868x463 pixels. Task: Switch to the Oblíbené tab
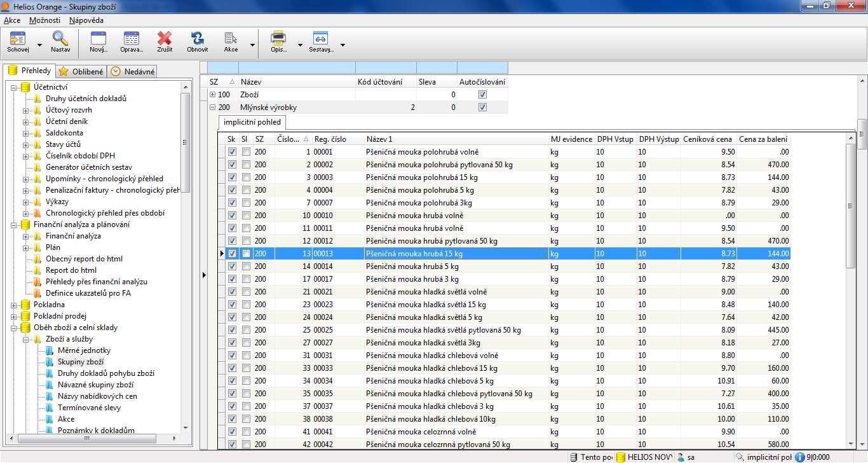[x=81, y=72]
